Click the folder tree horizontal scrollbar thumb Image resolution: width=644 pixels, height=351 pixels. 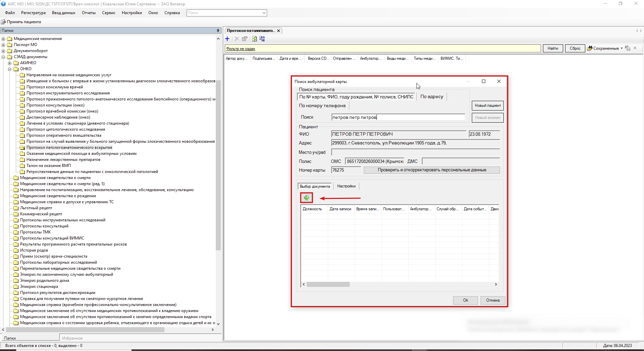click(85, 330)
